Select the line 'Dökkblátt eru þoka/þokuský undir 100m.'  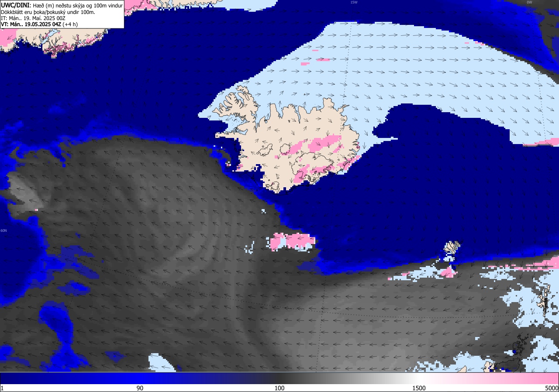pyautogui.click(x=48, y=12)
